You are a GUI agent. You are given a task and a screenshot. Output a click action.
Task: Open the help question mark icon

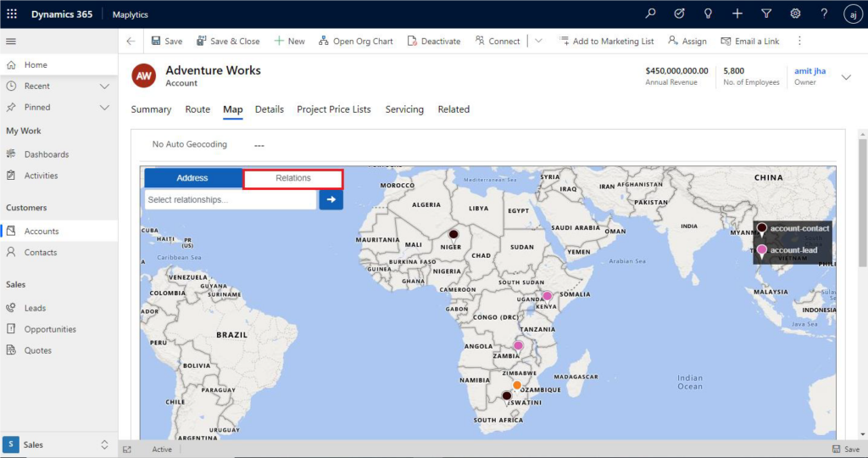coord(824,14)
